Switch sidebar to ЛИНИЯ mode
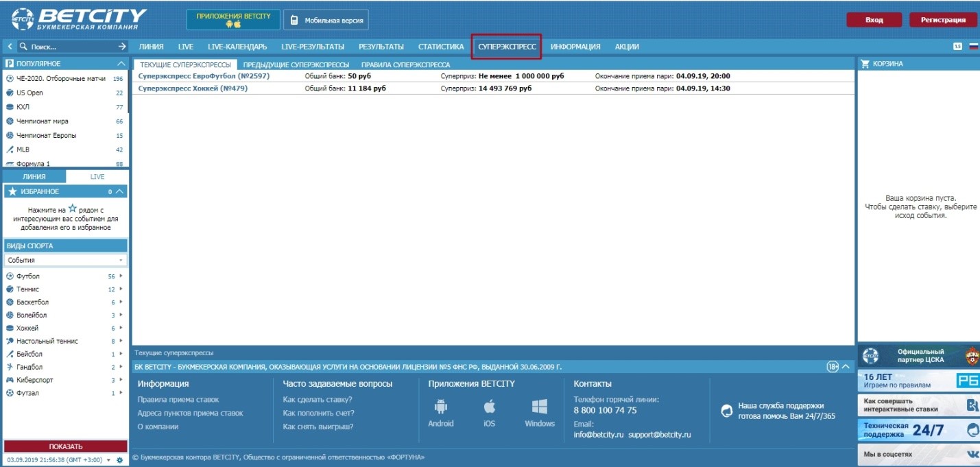The height and width of the screenshot is (467, 980). pyautogui.click(x=34, y=177)
